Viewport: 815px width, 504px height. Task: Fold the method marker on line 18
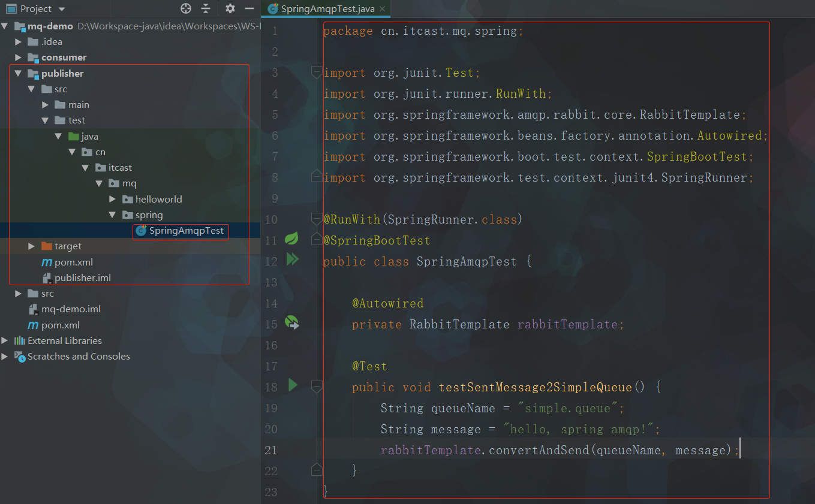[x=316, y=387]
